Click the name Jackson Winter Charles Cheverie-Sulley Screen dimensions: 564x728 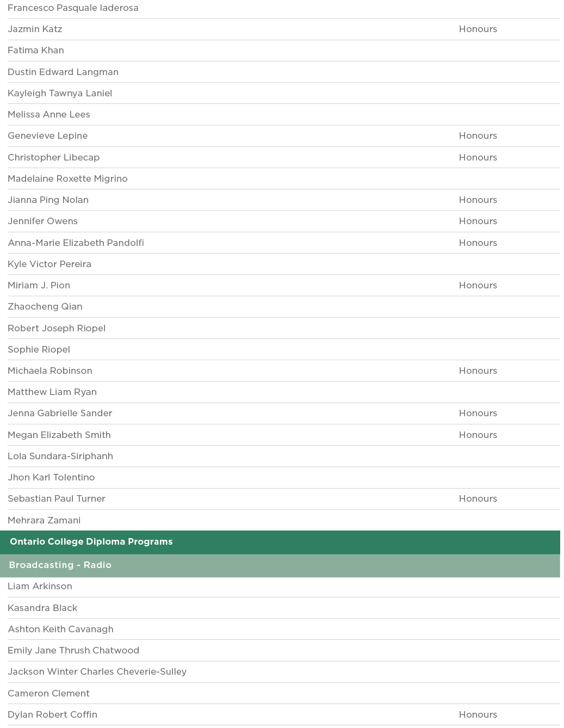pyautogui.click(x=97, y=671)
